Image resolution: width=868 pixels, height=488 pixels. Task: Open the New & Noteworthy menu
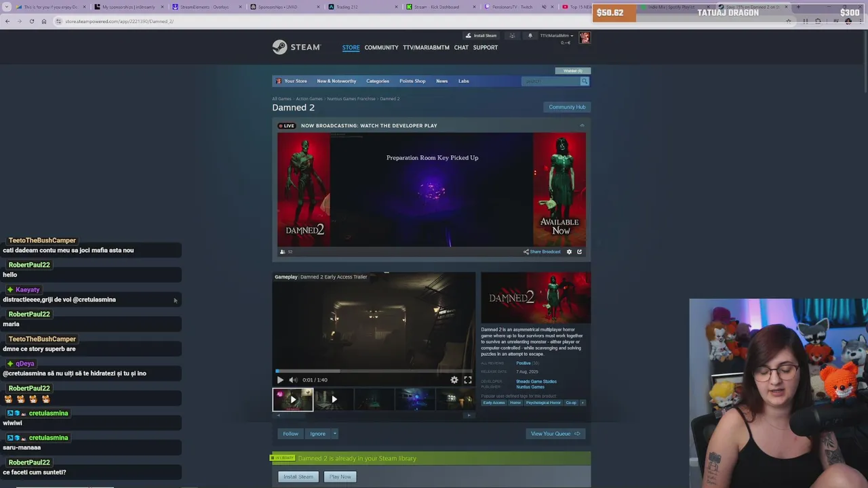[x=336, y=81]
